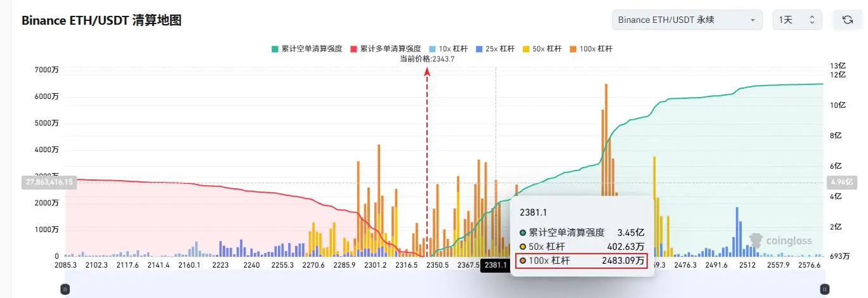Click the 27,863,416.15 axis value marker
This screenshot has height=298, width=868.
[49, 182]
